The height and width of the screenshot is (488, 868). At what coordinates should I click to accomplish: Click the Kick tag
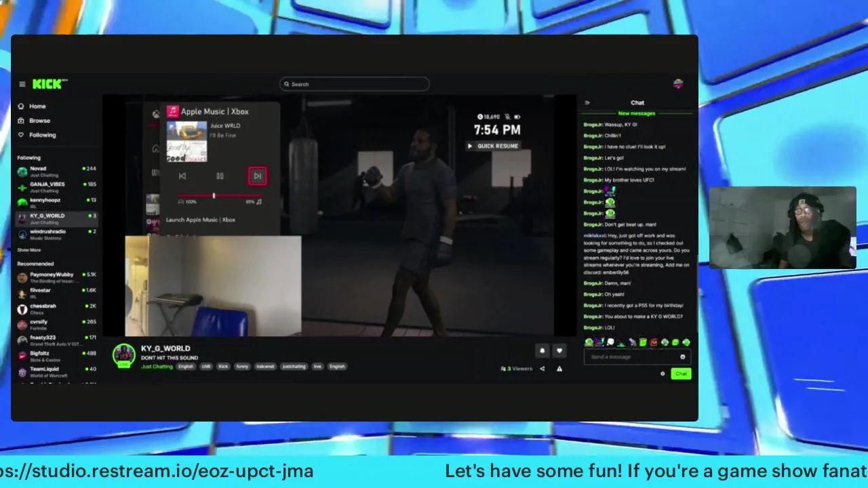(223, 367)
